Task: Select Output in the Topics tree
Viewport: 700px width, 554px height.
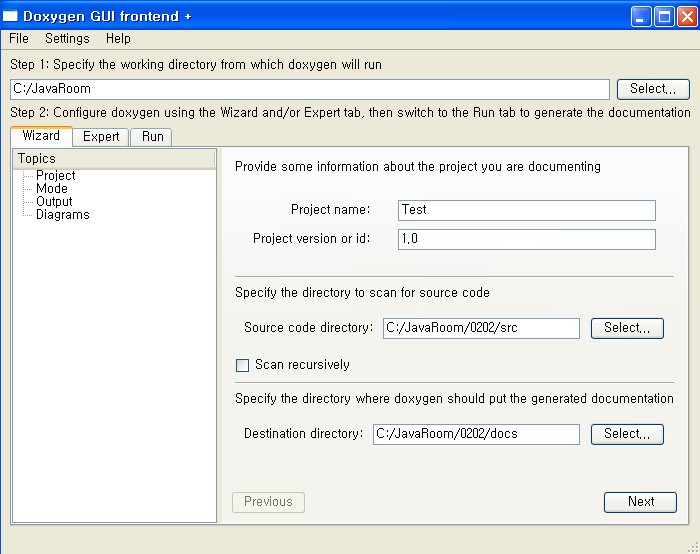Action: (x=54, y=201)
